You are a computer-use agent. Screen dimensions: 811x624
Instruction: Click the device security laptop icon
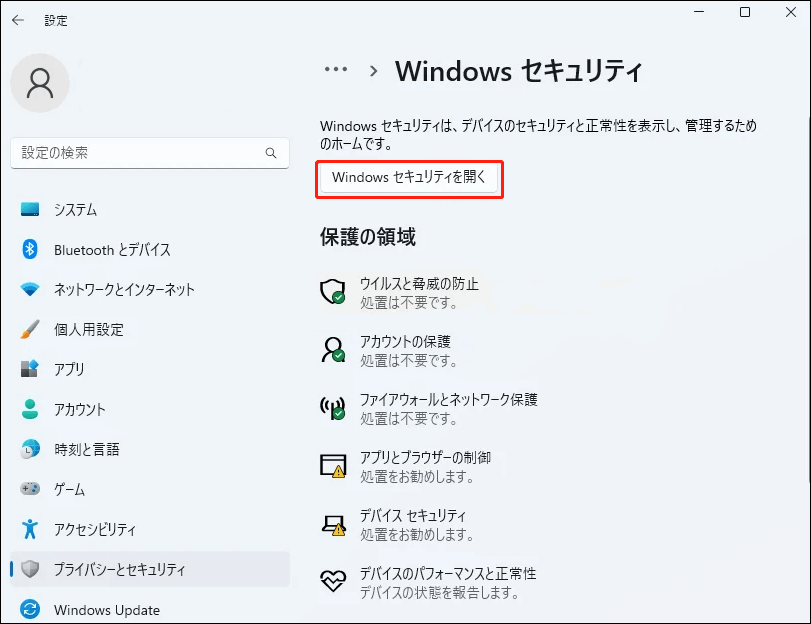[332, 523]
